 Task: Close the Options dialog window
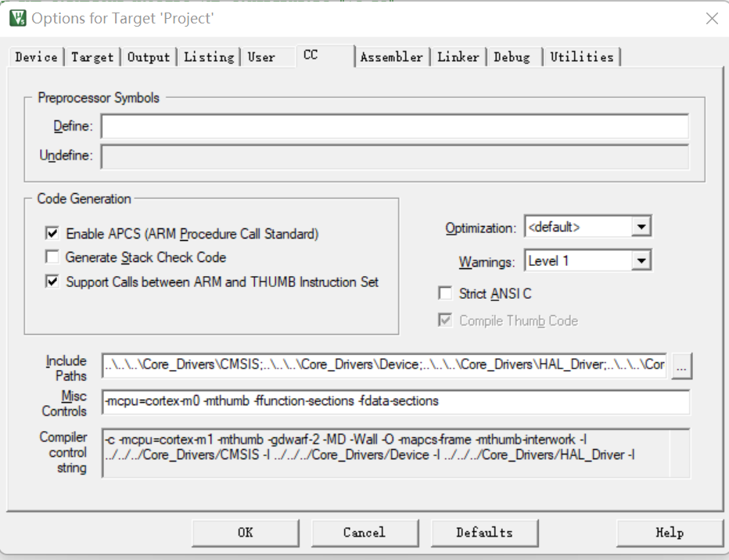[x=711, y=19]
